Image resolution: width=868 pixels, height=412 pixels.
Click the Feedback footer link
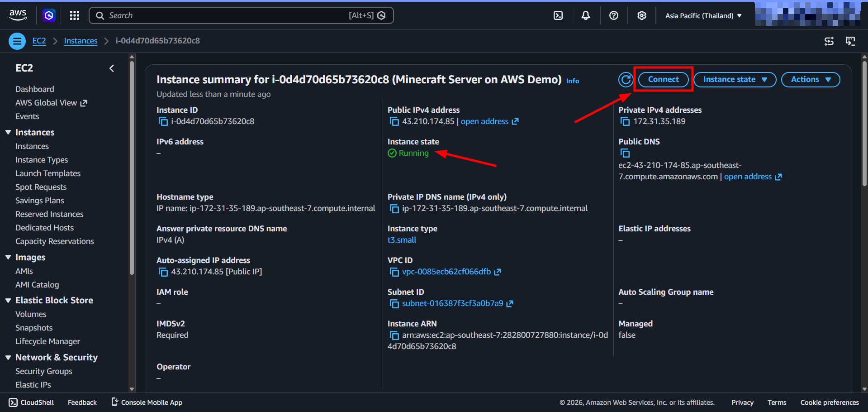(82, 402)
